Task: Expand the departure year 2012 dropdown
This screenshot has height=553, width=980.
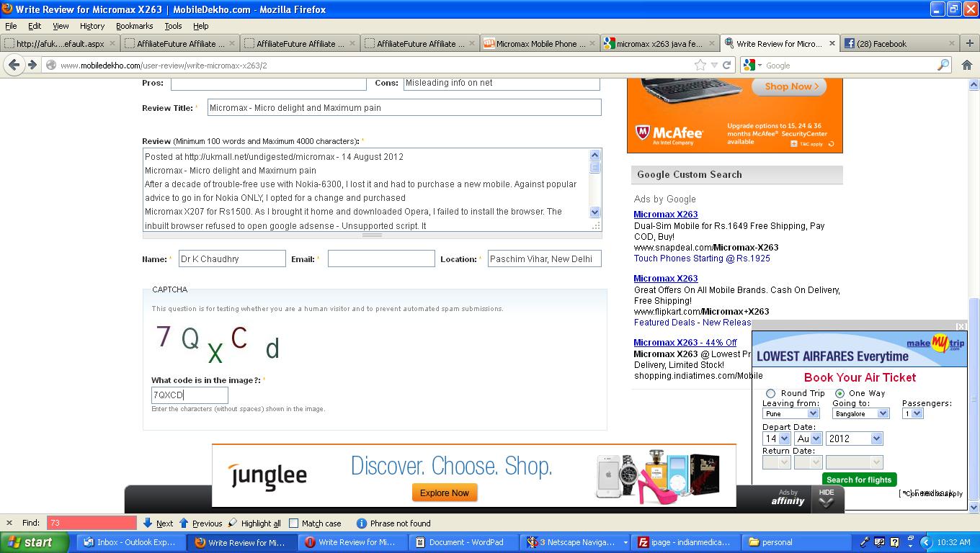Action: [876, 439]
